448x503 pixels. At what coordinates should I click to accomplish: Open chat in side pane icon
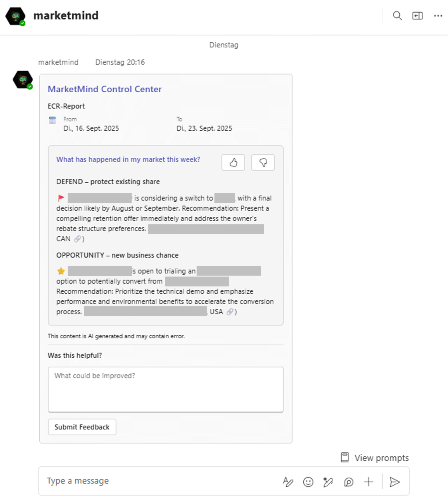(417, 16)
